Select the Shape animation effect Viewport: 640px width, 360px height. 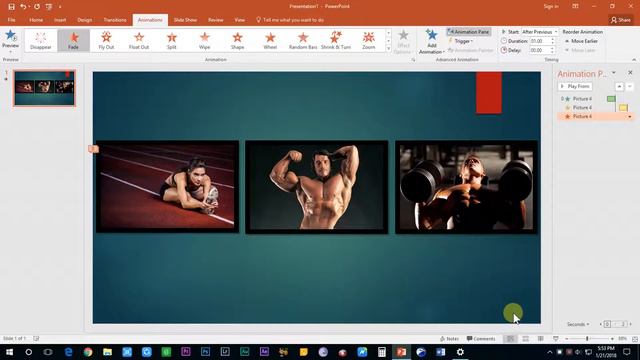click(237, 40)
